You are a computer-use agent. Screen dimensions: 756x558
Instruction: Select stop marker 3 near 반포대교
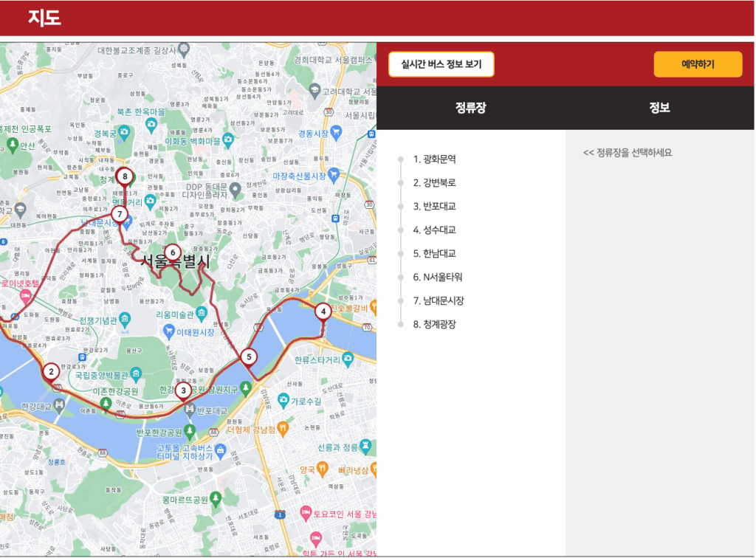183,389
